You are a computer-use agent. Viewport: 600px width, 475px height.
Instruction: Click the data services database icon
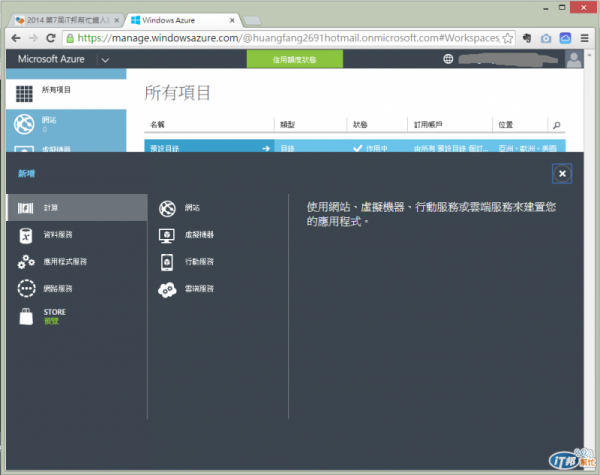(26, 236)
